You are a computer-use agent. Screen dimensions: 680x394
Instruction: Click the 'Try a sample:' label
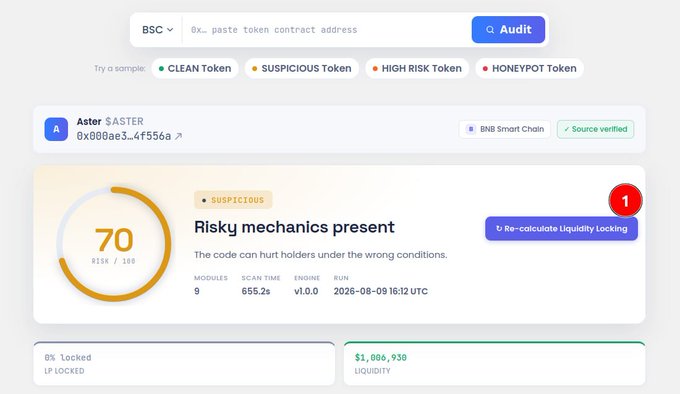click(120, 68)
